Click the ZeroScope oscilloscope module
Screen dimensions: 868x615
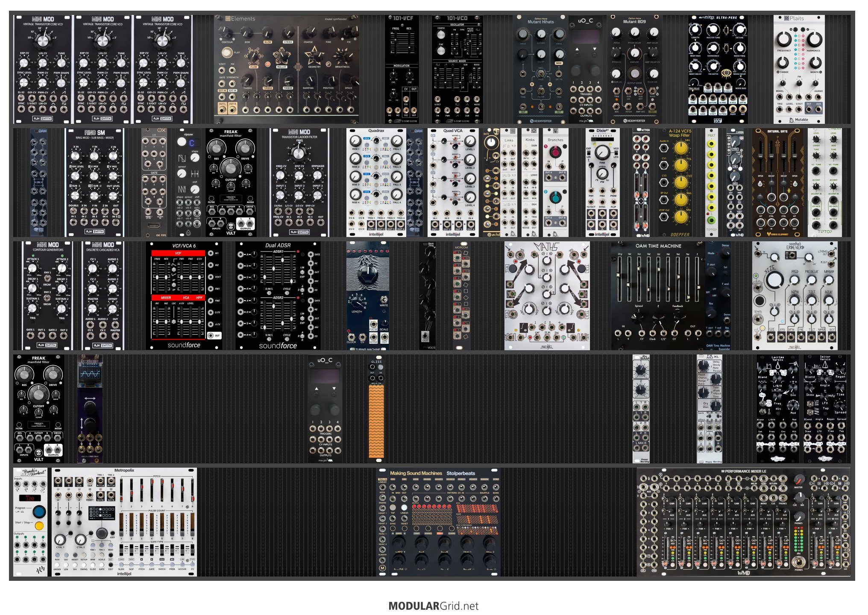coord(90,409)
